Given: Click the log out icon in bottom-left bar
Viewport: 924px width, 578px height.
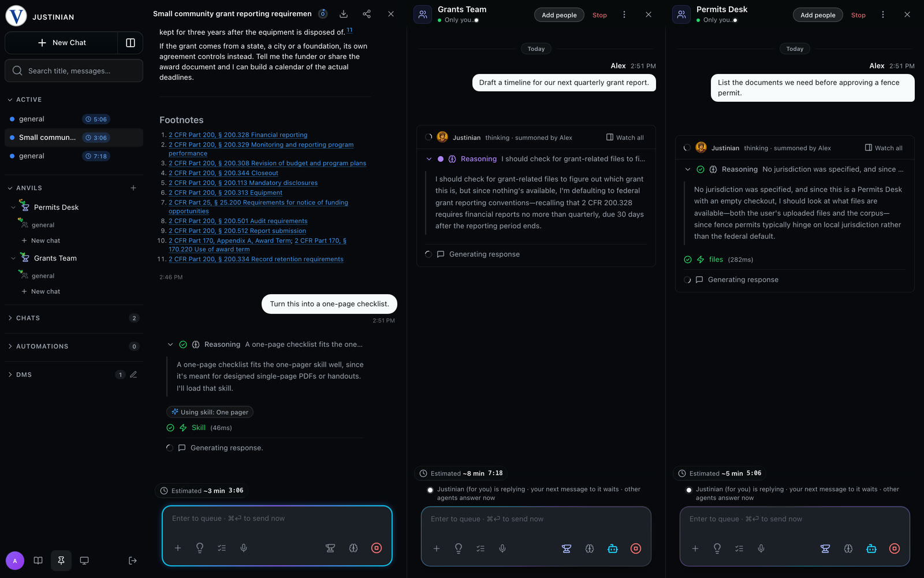Looking at the screenshot, I should [x=133, y=561].
